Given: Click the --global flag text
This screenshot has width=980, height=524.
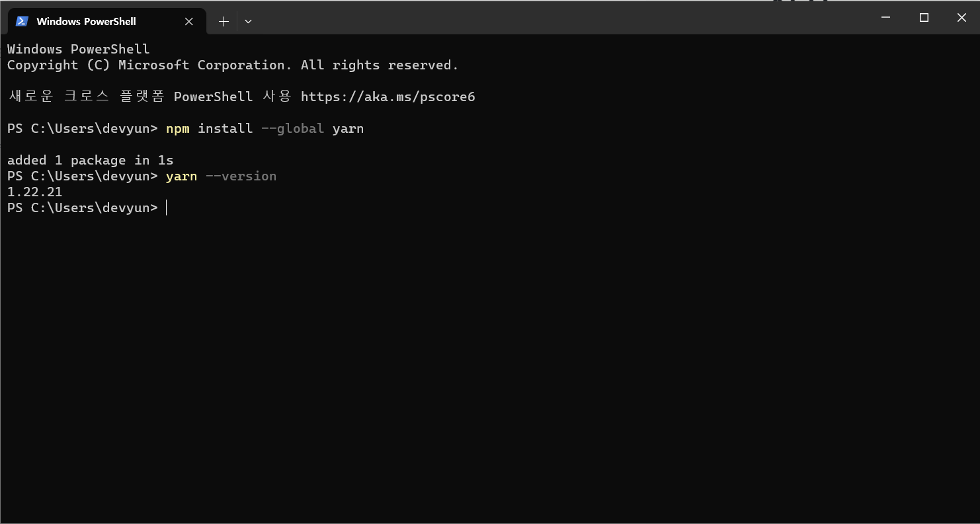Looking at the screenshot, I should click(x=293, y=129).
